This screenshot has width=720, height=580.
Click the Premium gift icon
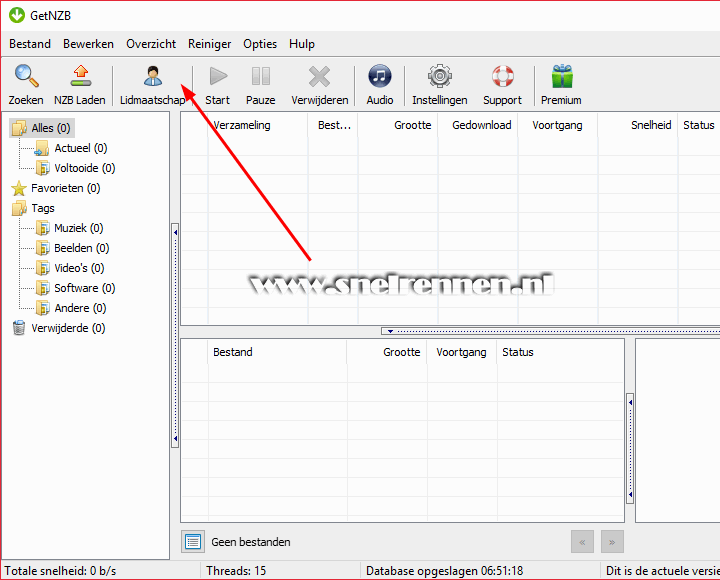[x=562, y=76]
